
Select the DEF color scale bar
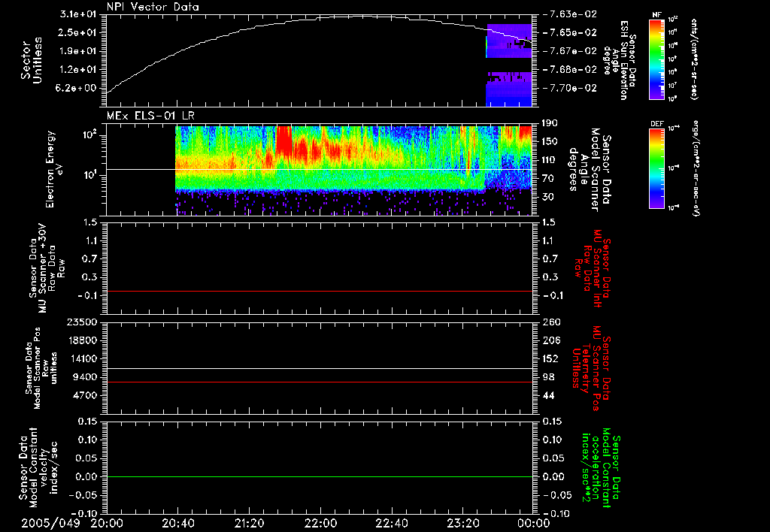(657, 168)
